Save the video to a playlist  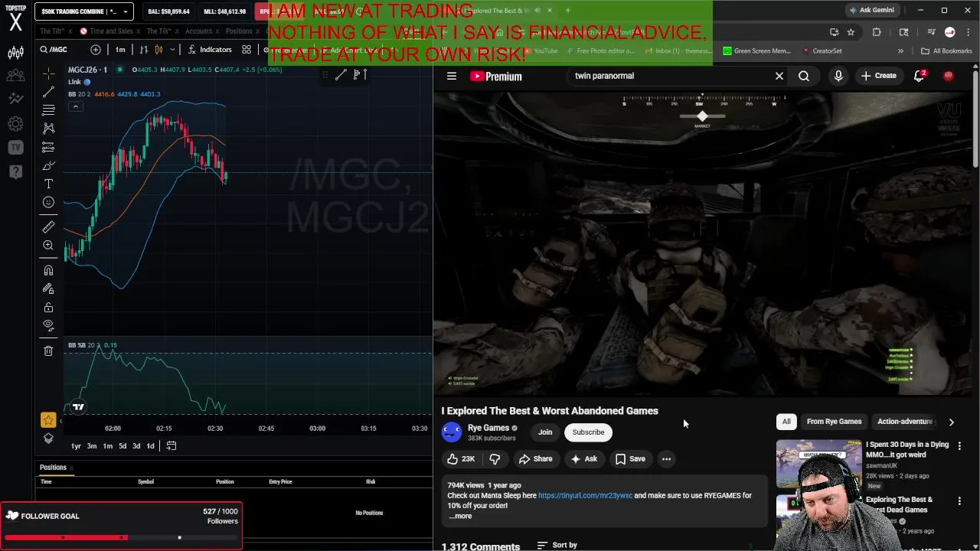tap(630, 459)
